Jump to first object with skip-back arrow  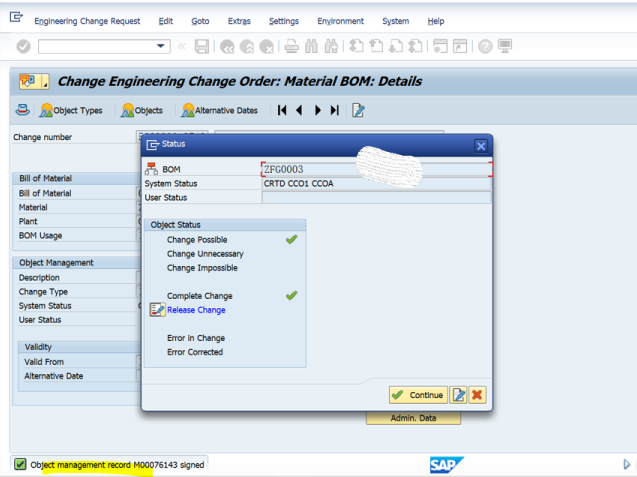(x=282, y=110)
